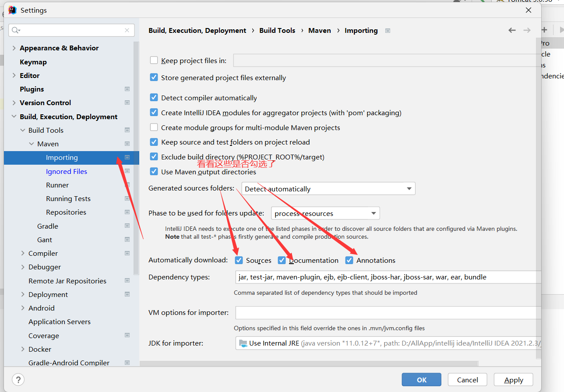564x392 pixels.
Task: Uncheck automatic download of Sources
Action: (239, 260)
